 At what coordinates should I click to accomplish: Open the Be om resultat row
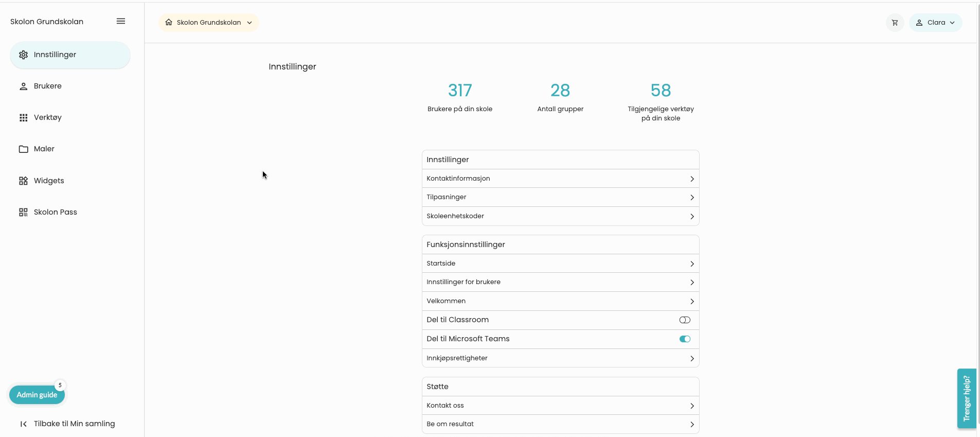pos(560,424)
